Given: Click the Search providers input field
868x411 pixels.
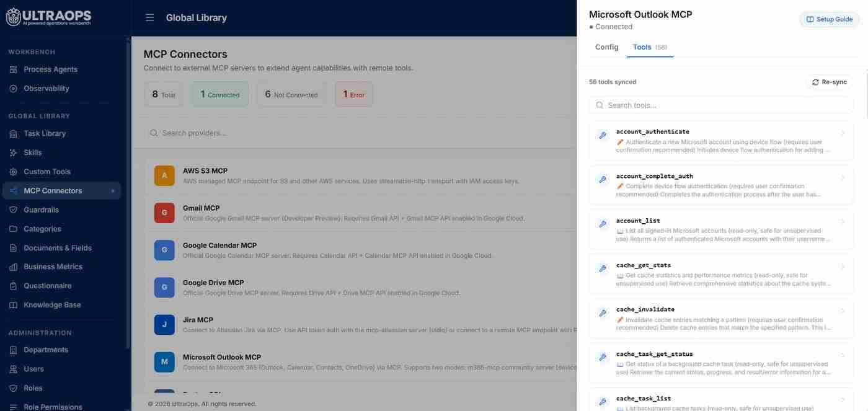Looking at the screenshot, I should pos(360,133).
